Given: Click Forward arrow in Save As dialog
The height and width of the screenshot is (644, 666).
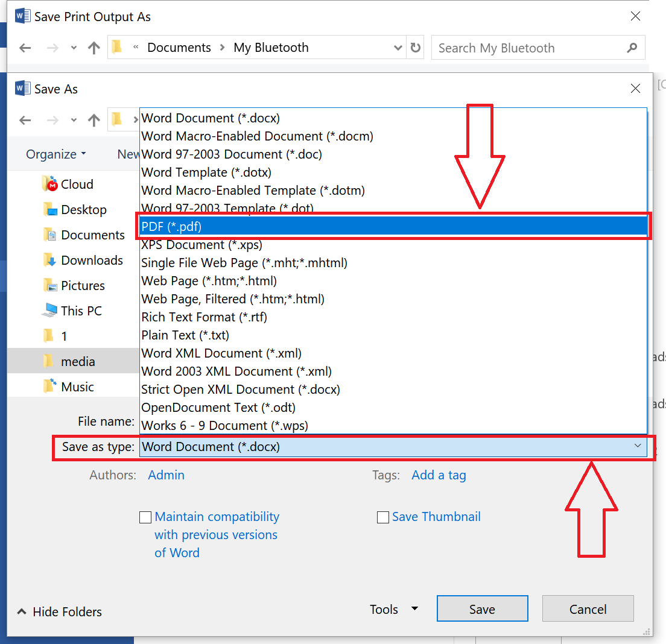Looking at the screenshot, I should 52,120.
